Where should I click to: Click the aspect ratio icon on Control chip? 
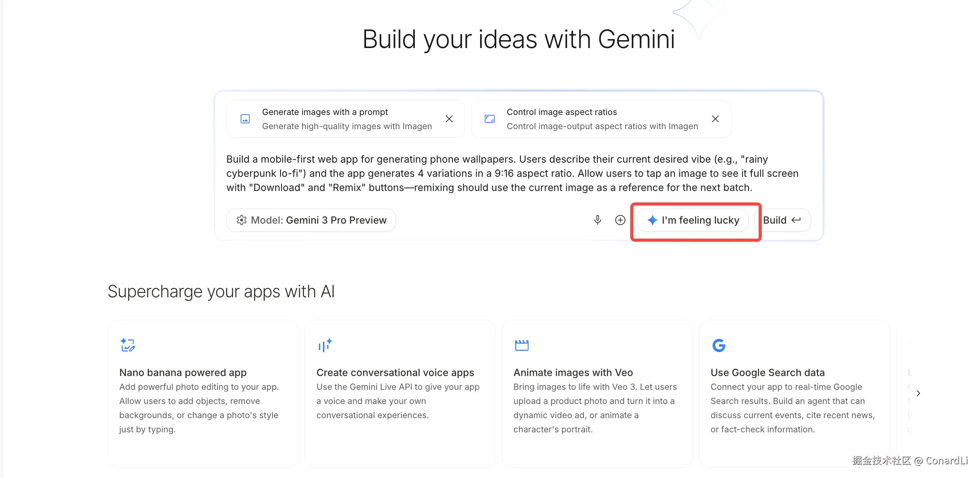pos(490,119)
